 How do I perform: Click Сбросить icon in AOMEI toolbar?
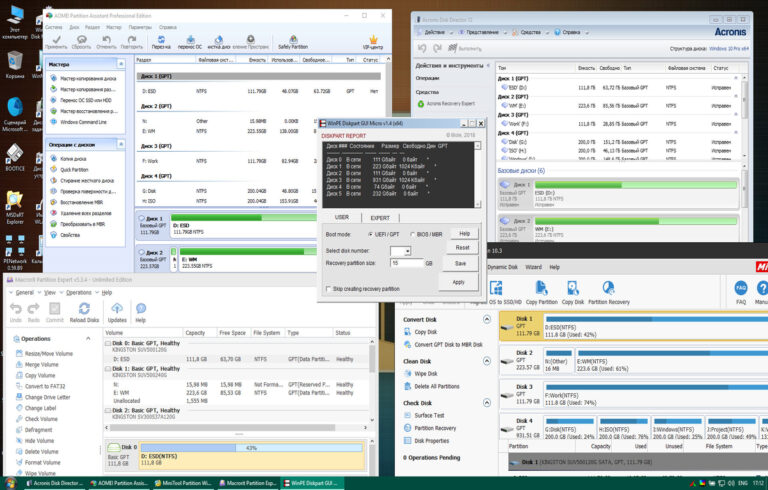(81, 39)
